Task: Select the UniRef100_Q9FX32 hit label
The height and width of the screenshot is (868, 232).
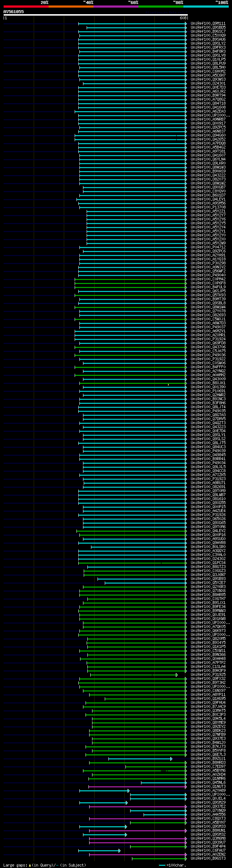Action: tap(208, 678)
